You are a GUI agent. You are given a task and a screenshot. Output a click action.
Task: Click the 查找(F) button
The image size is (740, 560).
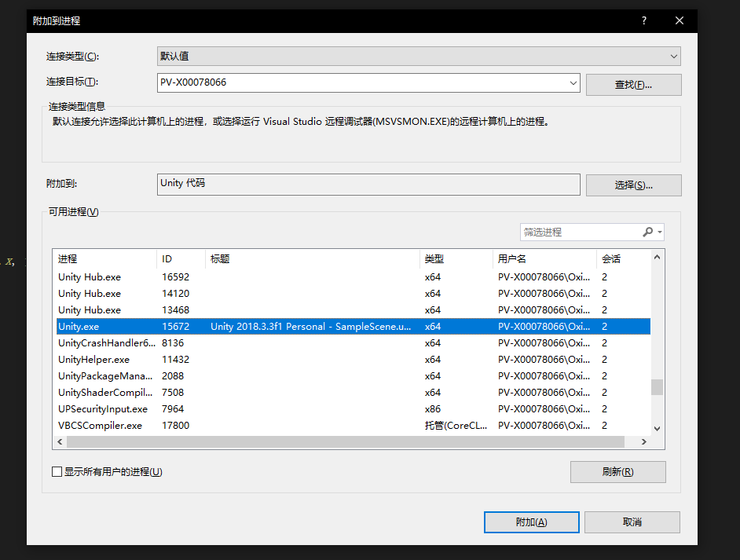tap(633, 83)
